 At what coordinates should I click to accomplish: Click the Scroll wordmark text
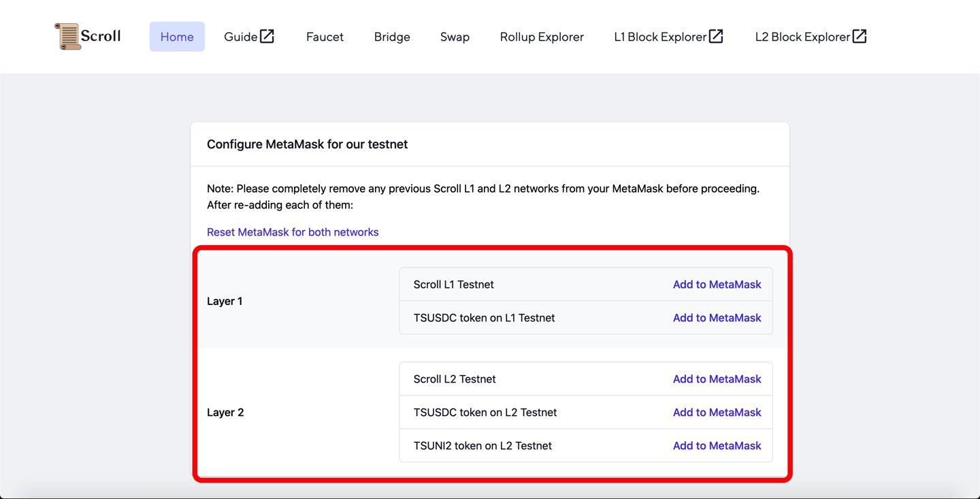101,35
